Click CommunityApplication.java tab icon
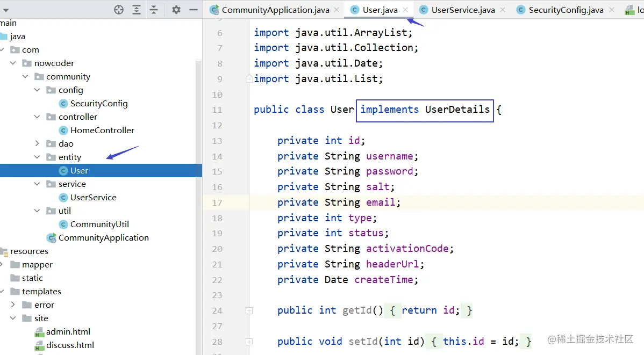Image resolution: width=644 pixels, height=355 pixels. pyautogui.click(x=214, y=10)
